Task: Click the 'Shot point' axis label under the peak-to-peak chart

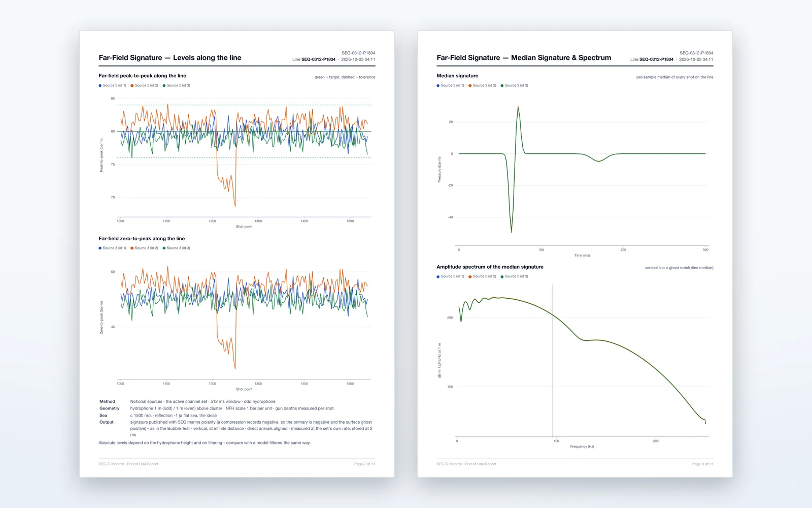Action: 244,227
